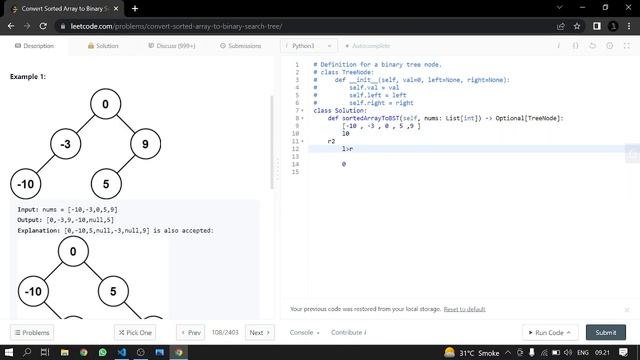Click the code format braces icon
The image size is (640, 360).
pos(575,46)
